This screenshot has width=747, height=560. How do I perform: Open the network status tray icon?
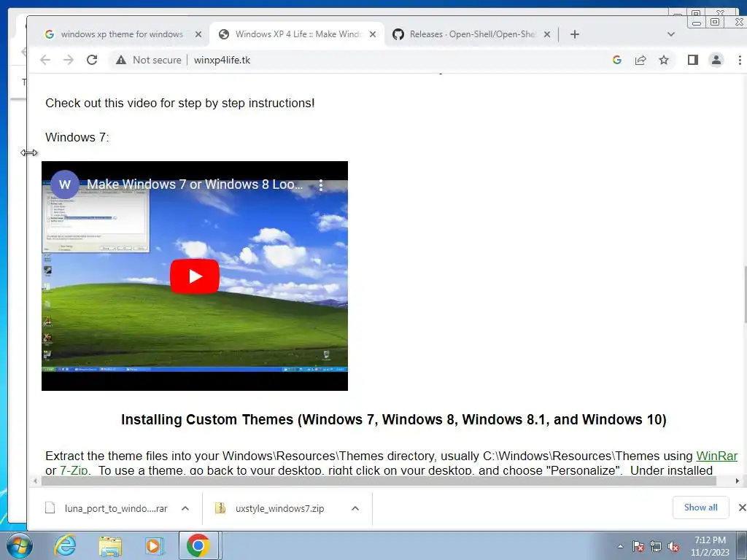pos(656,547)
